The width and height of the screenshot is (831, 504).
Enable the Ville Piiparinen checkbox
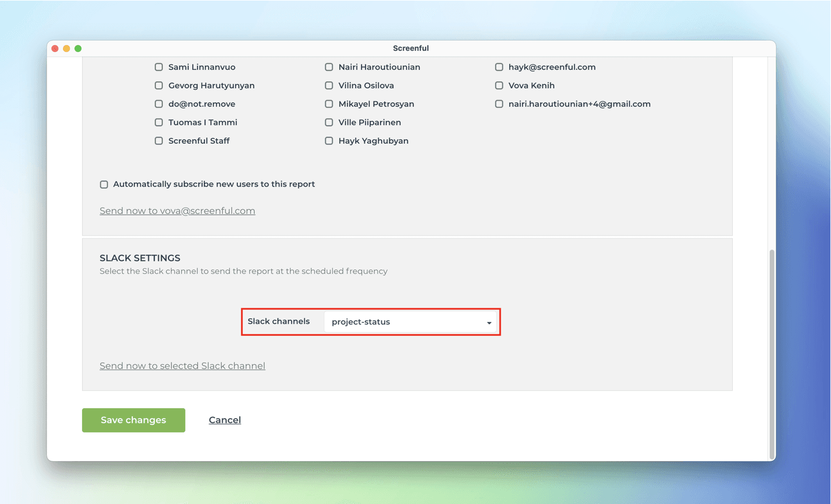[329, 122]
